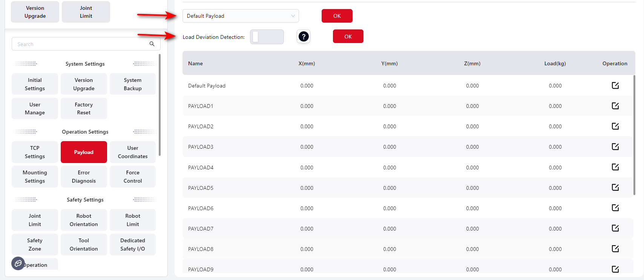Open TCP Settings menu item

coord(35,152)
